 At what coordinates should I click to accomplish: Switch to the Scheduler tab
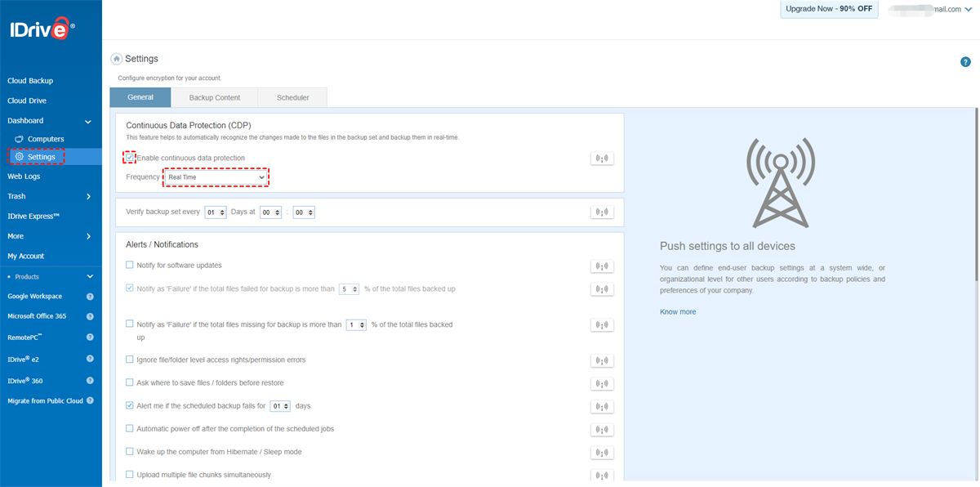(293, 97)
